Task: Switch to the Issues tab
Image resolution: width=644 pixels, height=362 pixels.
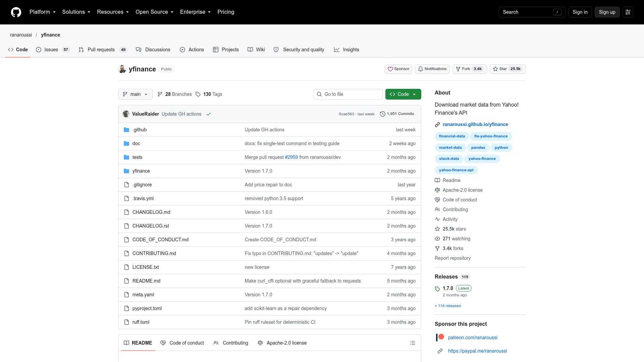Action: point(53,50)
